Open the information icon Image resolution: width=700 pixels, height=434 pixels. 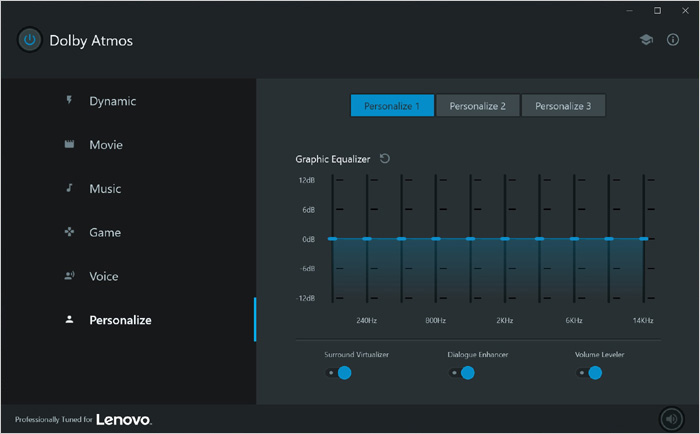pos(673,40)
